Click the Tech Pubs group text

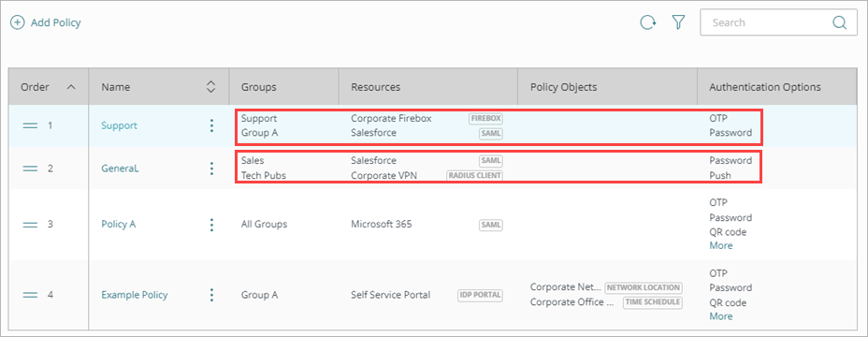tap(264, 175)
